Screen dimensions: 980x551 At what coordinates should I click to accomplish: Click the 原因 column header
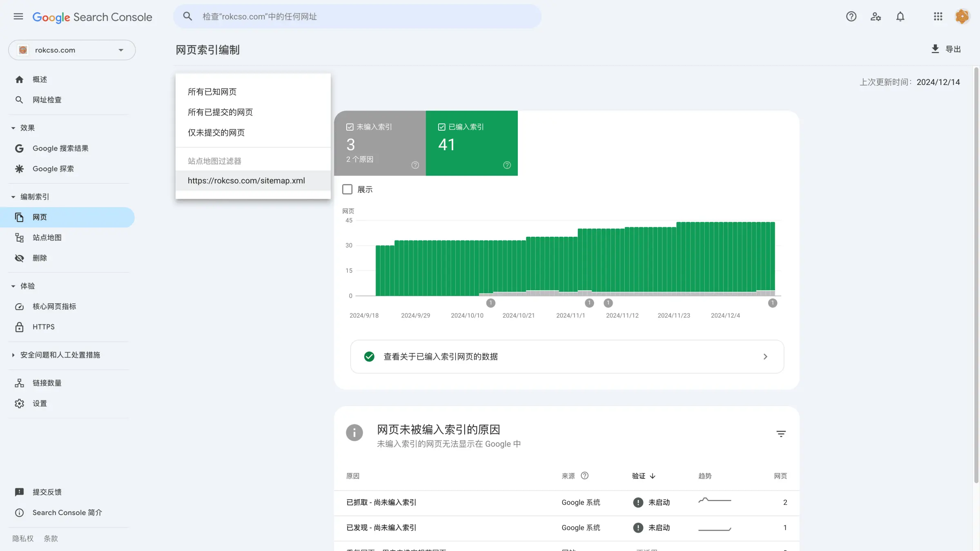[x=353, y=476]
